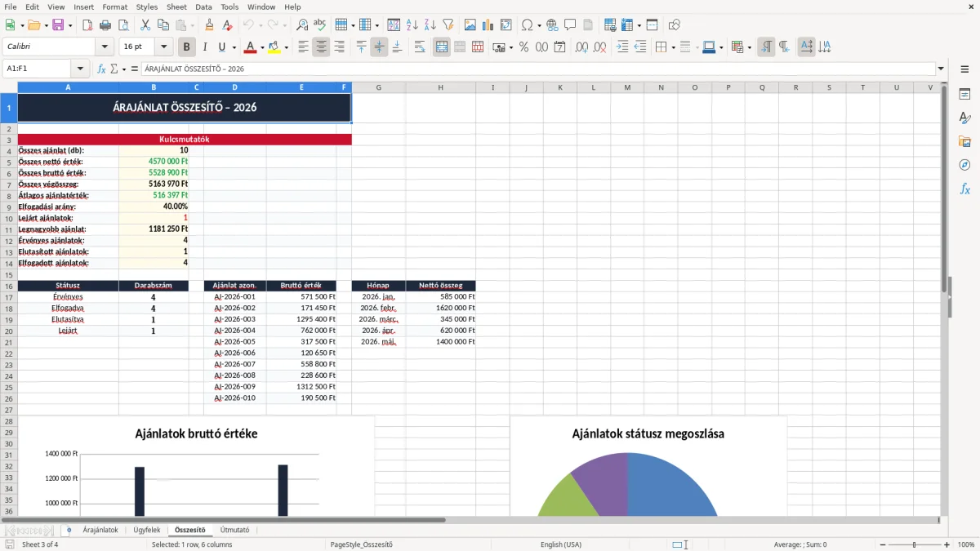The height and width of the screenshot is (551, 980).
Task: Click the Save document icon
Action: click(58, 25)
